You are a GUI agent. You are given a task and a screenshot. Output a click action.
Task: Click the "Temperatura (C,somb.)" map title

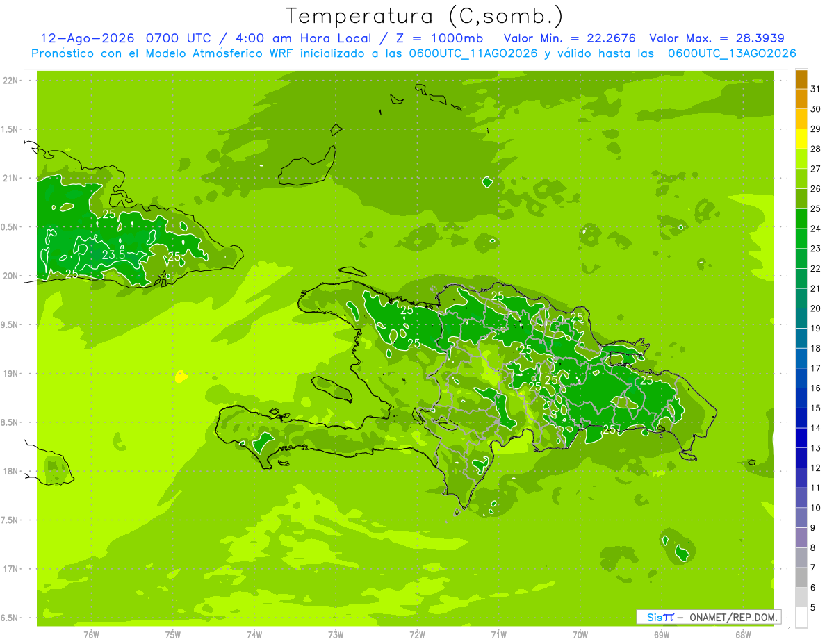(x=424, y=15)
